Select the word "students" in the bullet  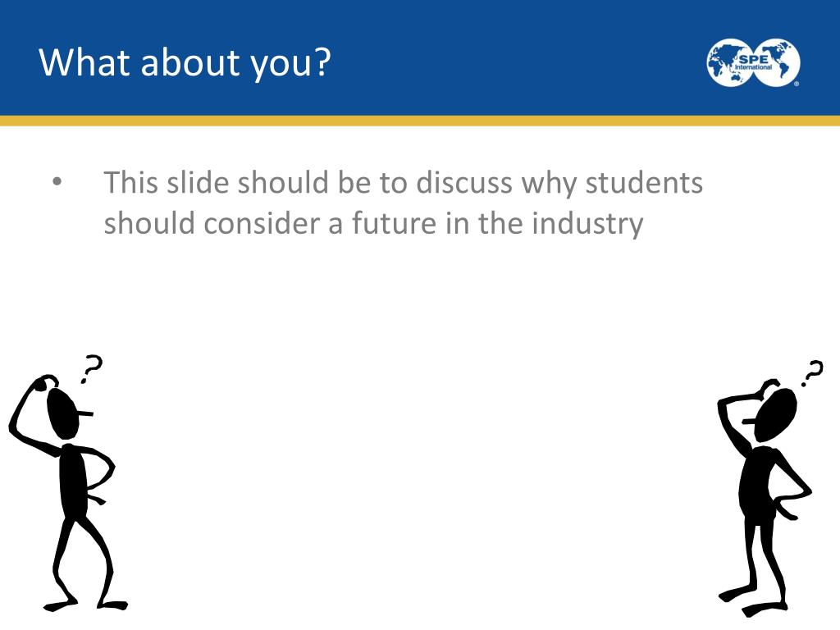(643, 182)
